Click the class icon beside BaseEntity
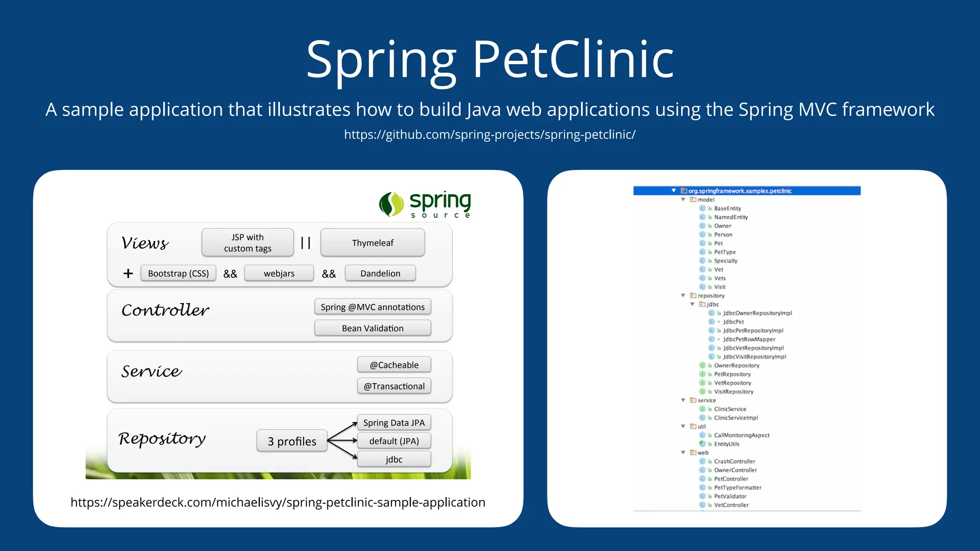 tap(702, 209)
